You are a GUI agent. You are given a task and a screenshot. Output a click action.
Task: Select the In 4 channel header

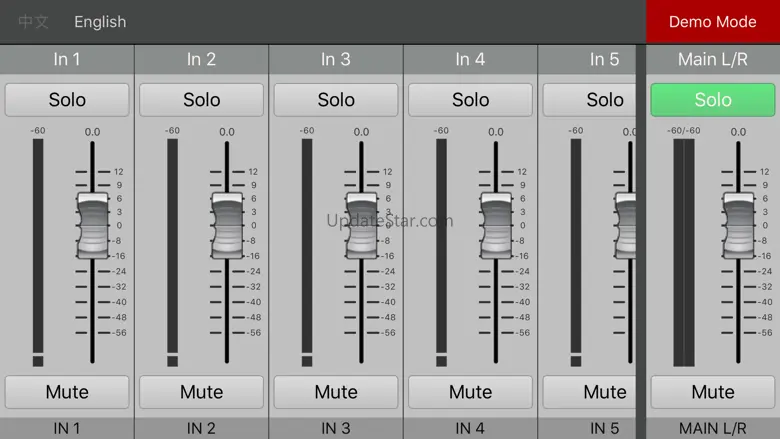470,60
